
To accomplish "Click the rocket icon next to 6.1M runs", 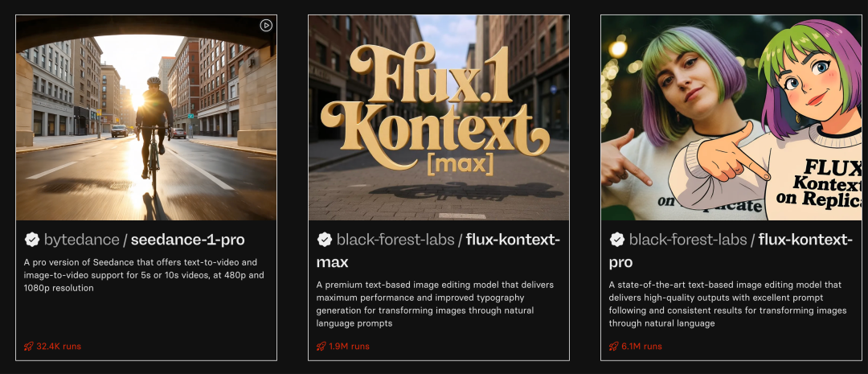I will pos(613,347).
